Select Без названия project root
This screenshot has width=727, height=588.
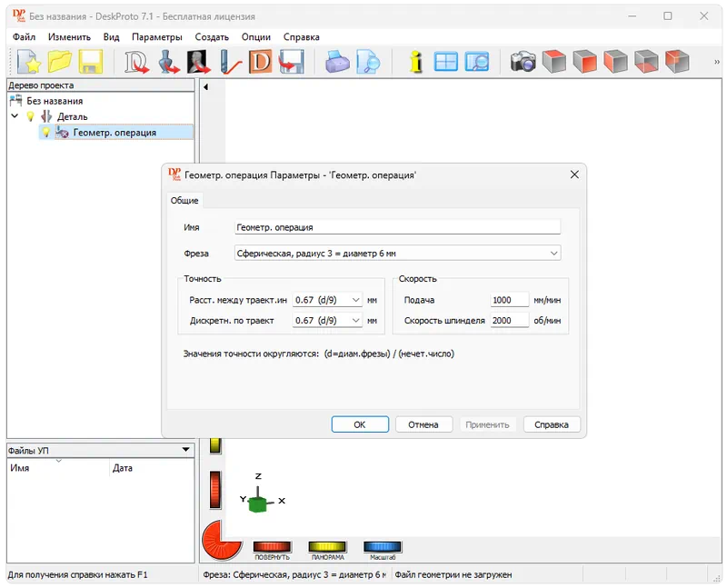(55, 101)
